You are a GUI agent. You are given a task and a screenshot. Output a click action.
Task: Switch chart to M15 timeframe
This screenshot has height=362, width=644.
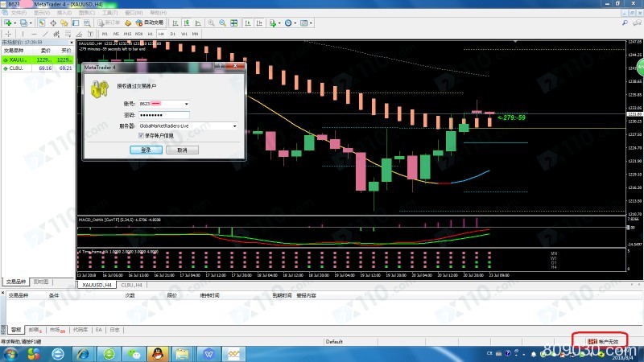(127, 34)
